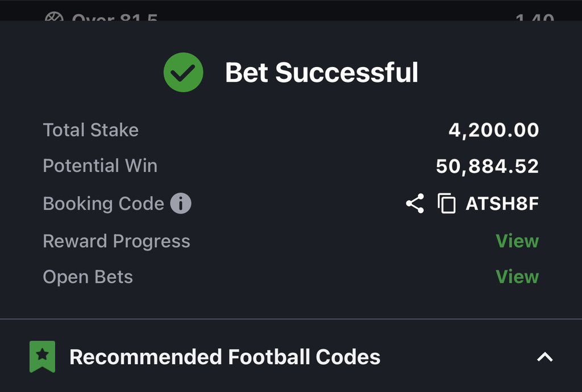The image size is (582, 392).
Task: Collapse Recommended Football Codes with chevron
Action: point(544,357)
